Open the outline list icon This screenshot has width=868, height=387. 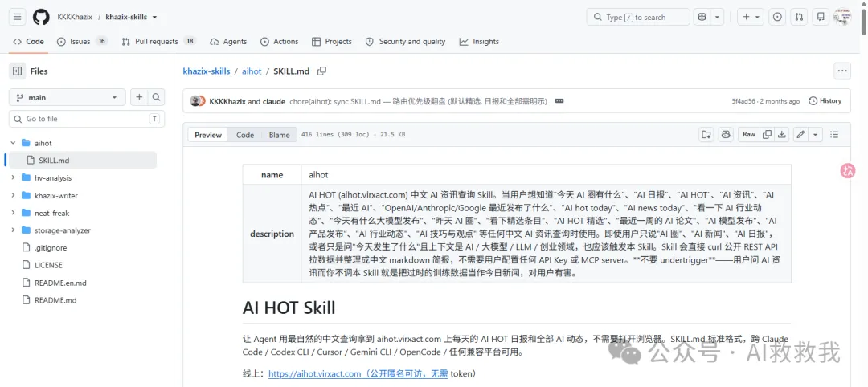[834, 134]
